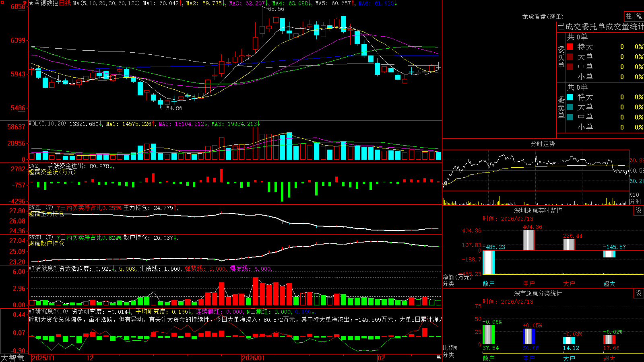Open 设 settings for 深市超赢分类统计

(639, 293)
